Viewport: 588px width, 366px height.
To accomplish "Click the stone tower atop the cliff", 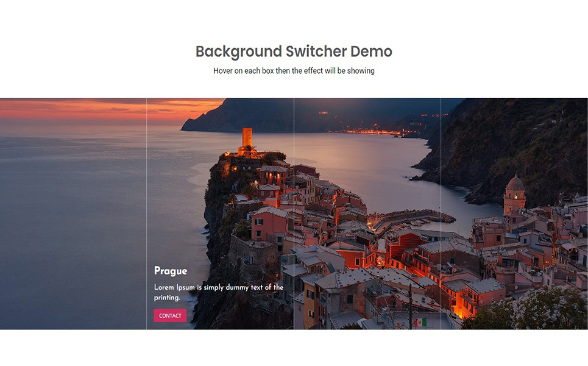I will point(247,138).
